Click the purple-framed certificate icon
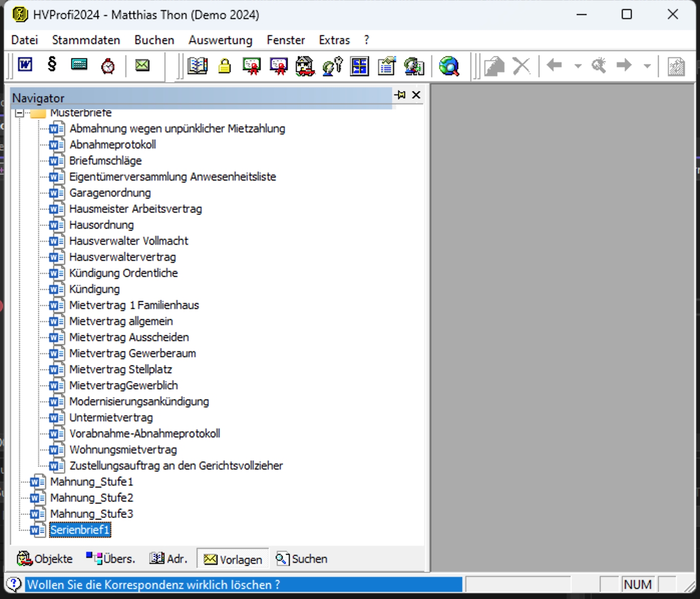Screen dimensions: 700x599 click(279, 66)
